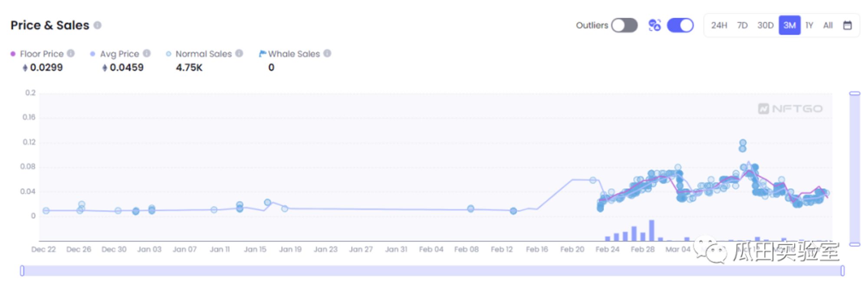Enable the Outliers toggle
868x289 pixels.
pos(624,25)
